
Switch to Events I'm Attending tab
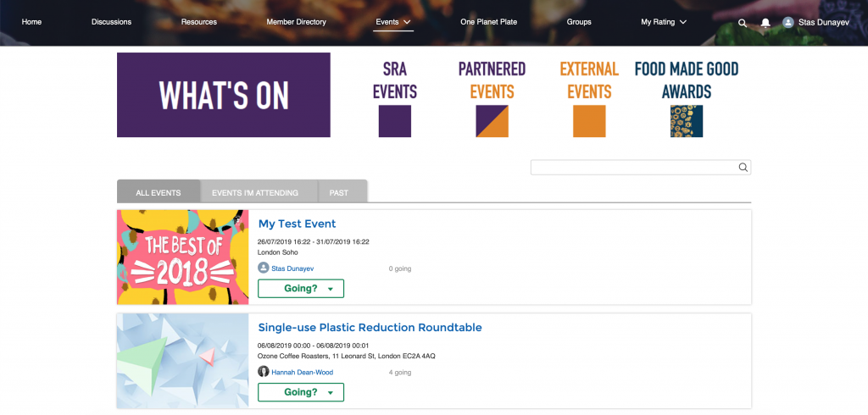(x=255, y=193)
